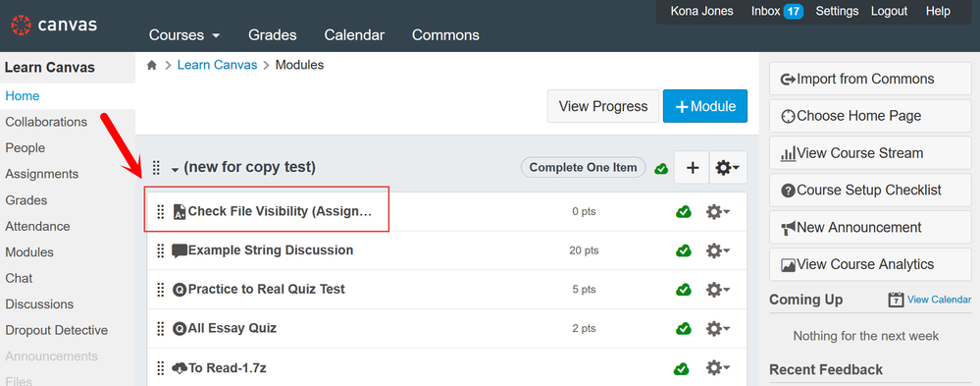Open gear menu for Check File Visibility

coord(717,212)
